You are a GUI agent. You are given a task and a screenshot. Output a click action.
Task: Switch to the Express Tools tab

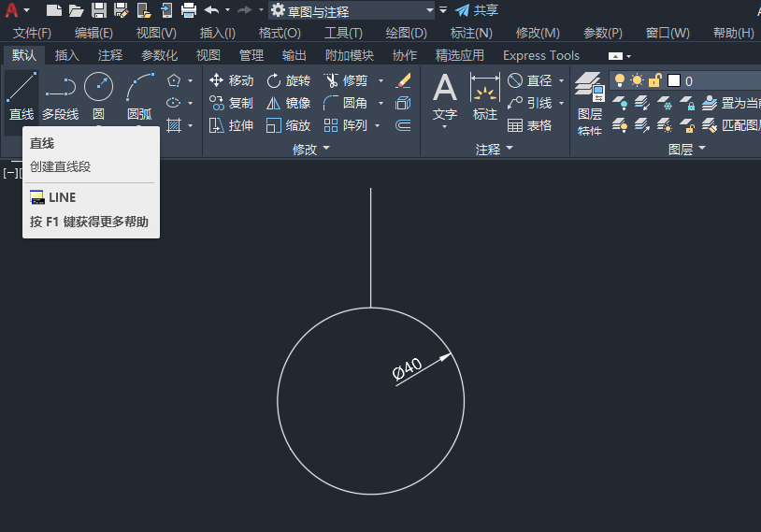click(541, 55)
